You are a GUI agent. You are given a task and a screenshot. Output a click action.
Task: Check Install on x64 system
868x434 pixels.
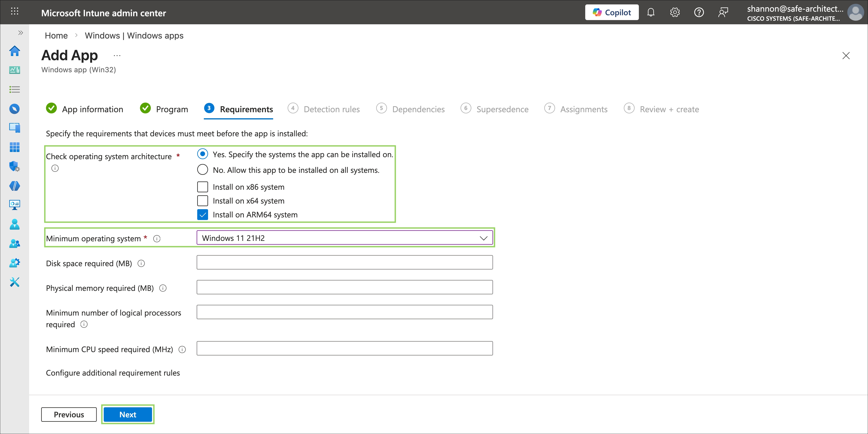click(x=202, y=201)
